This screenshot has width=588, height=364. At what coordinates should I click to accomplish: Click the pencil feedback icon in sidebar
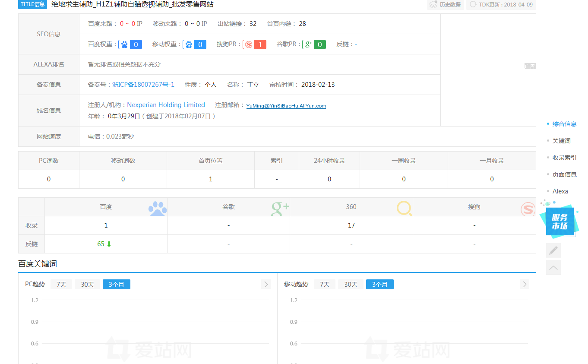tap(553, 251)
